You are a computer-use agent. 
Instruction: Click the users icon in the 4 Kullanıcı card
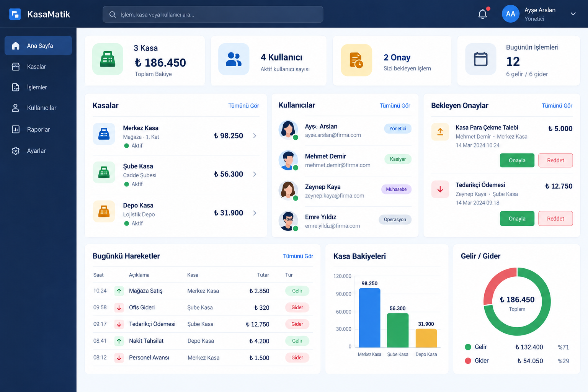coord(234,59)
